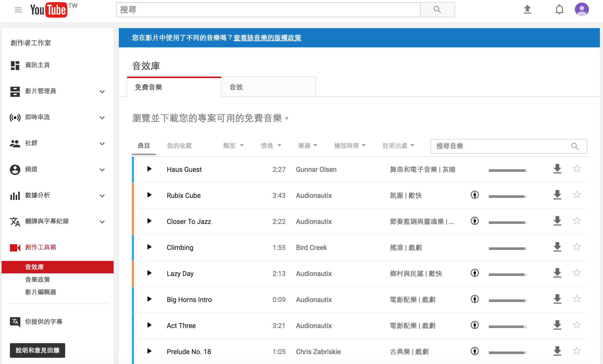603x364 pixels.
Task: Switch to the 音效 tab
Action: coord(268,87)
